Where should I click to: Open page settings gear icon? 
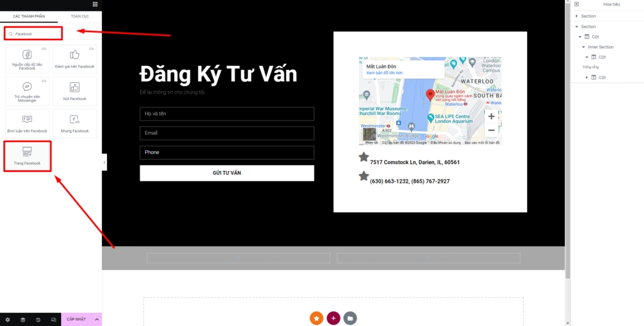point(8,320)
